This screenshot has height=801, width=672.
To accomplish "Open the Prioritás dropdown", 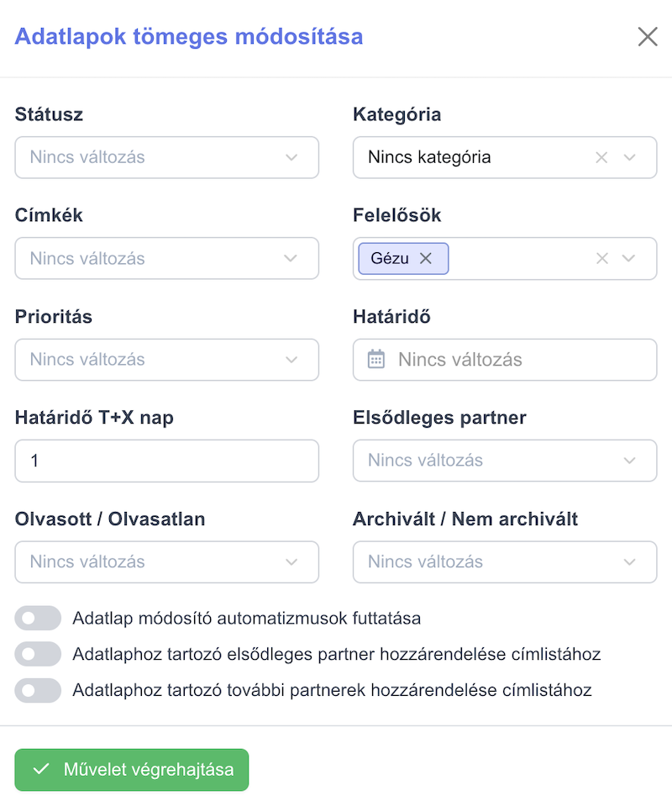I will click(x=167, y=360).
